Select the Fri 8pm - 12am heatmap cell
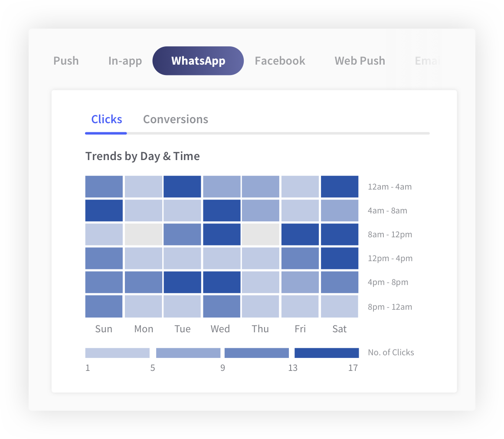The width and height of the screenshot is (504, 439). (300, 306)
